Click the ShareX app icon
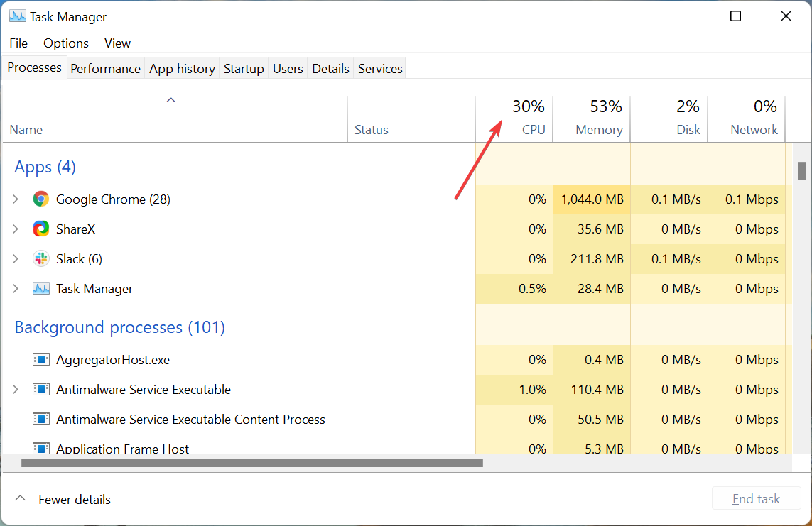812x526 pixels. pyautogui.click(x=41, y=229)
